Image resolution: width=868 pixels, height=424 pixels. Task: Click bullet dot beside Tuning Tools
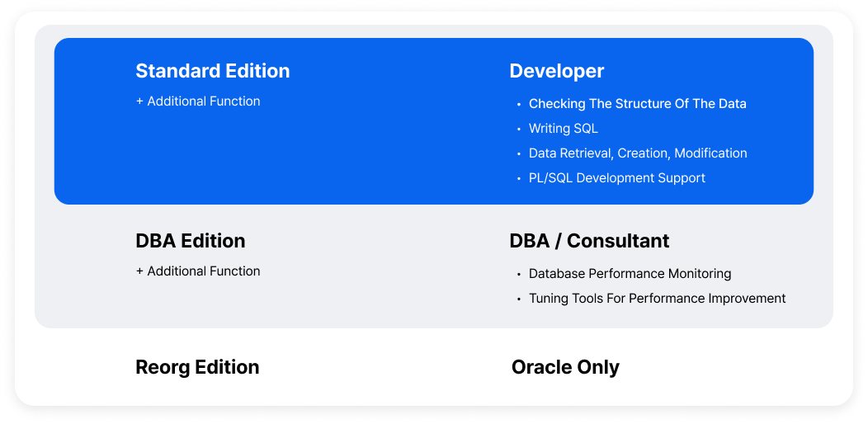tap(519, 299)
